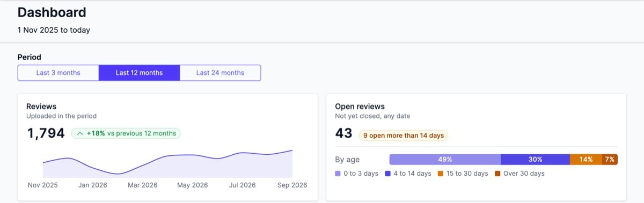Click the reviews trend line chart
Viewport: 644px width, 203px height.
point(167,163)
